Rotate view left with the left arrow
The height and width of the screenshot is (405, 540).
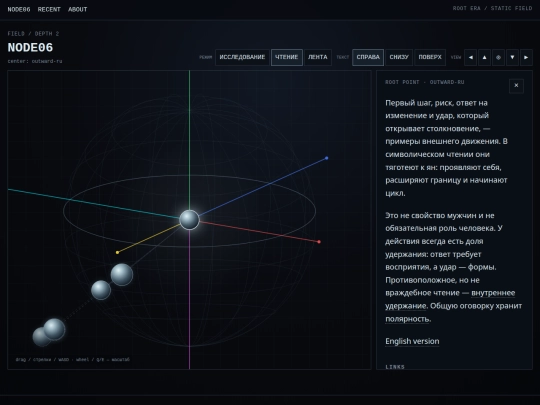[x=470, y=58]
